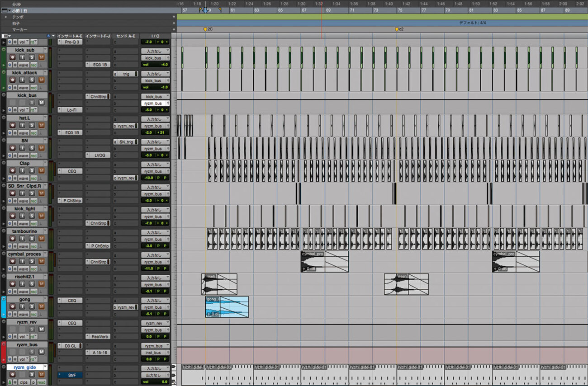Mute the kick_attack track

[42, 80]
